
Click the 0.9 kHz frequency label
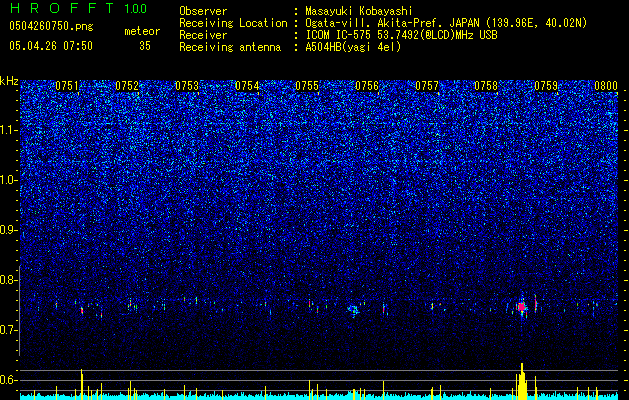(x=9, y=230)
